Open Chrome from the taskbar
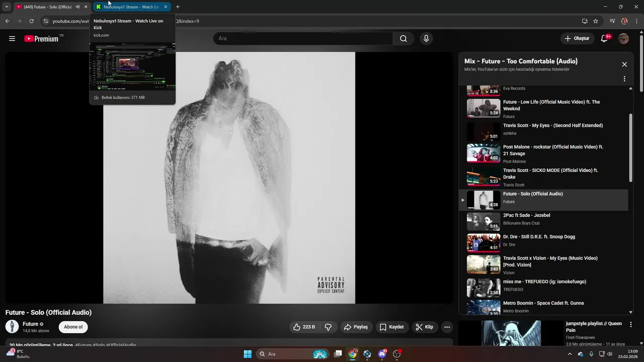This screenshot has width=644, height=362. pos(353,354)
